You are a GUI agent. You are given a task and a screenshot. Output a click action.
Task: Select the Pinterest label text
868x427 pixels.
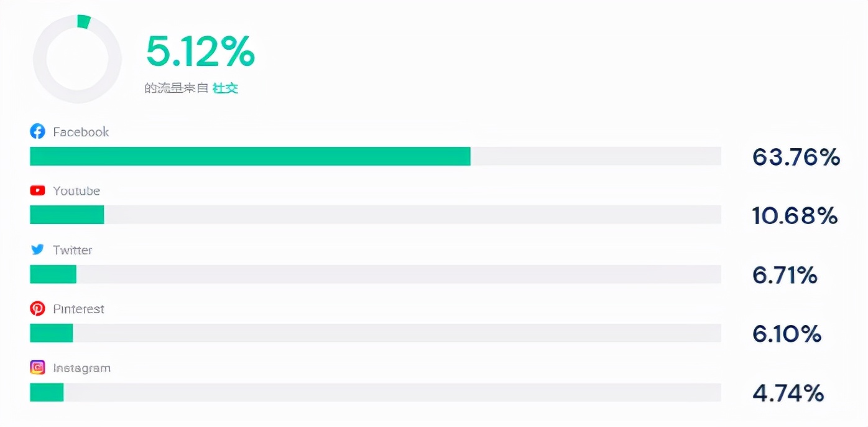[x=79, y=309]
